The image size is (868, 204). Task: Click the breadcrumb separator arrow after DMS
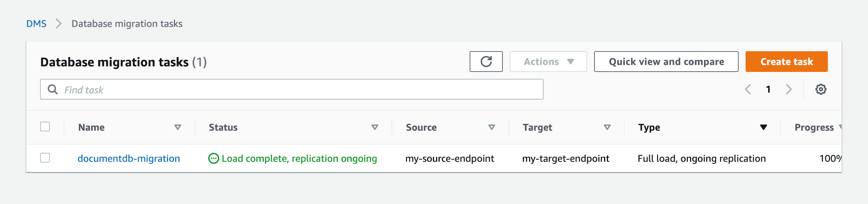pyautogui.click(x=58, y=24)
